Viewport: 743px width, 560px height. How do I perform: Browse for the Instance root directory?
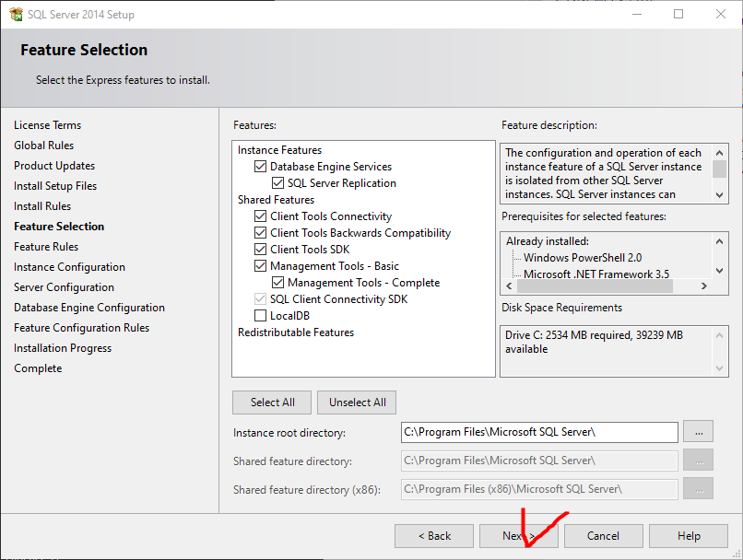[x=699, y=432]
